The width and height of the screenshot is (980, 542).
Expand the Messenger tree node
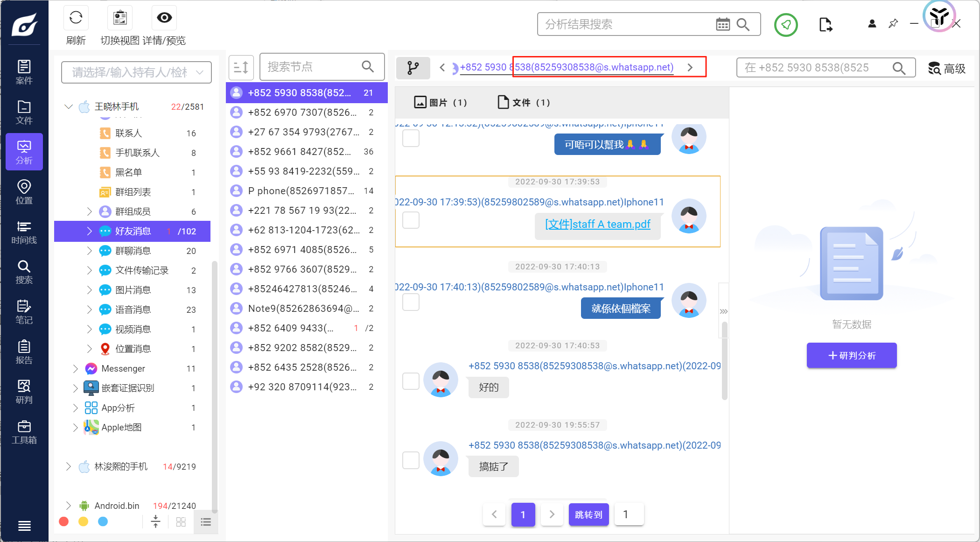click(75, 368)
